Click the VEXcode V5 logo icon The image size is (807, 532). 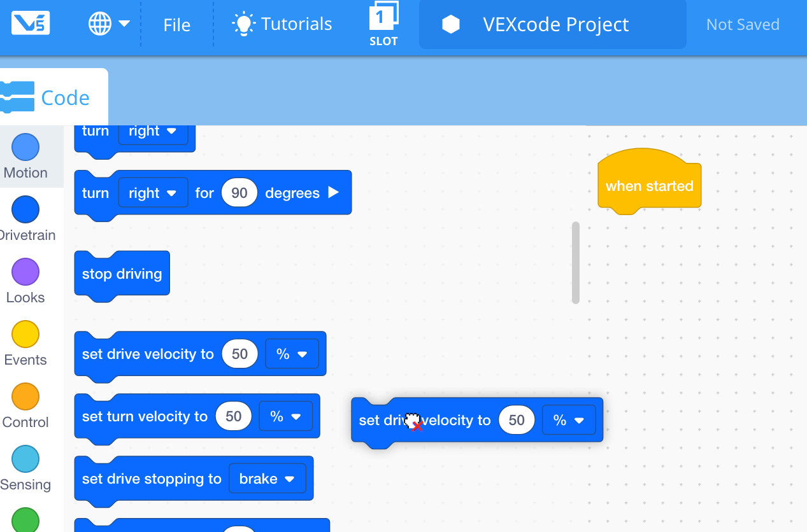pos(30,24)
